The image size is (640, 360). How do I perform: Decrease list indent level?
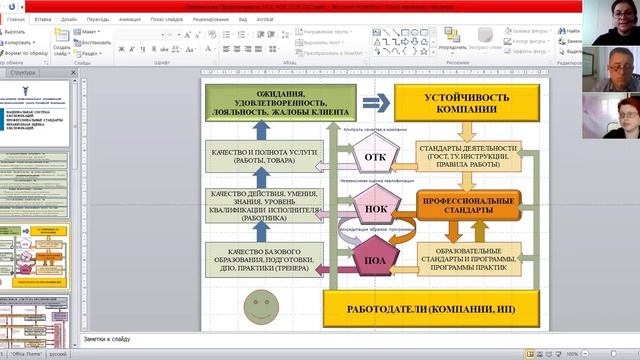(261, 35)
